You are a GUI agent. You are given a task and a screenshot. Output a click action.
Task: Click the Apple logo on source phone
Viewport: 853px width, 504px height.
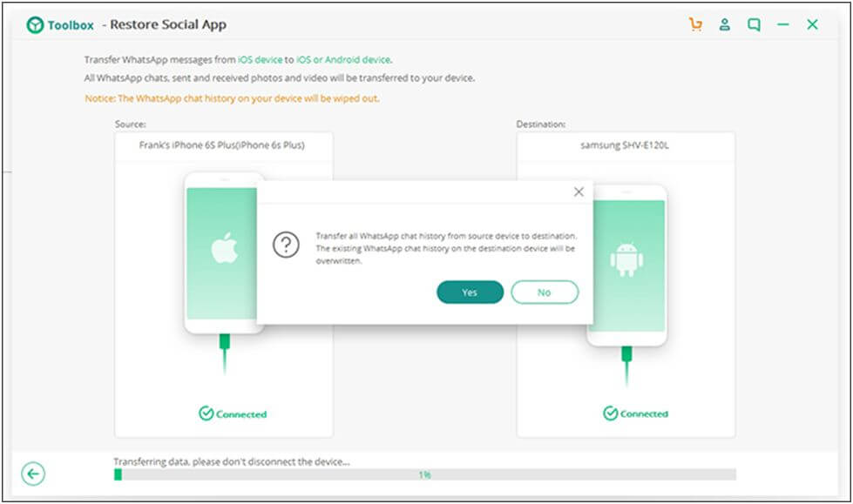pos(224,248)
